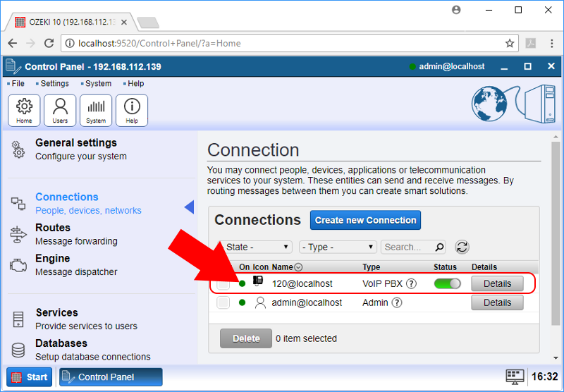564x392 pixels.
Task: Open a new browser tab
Action: point(148,23)
